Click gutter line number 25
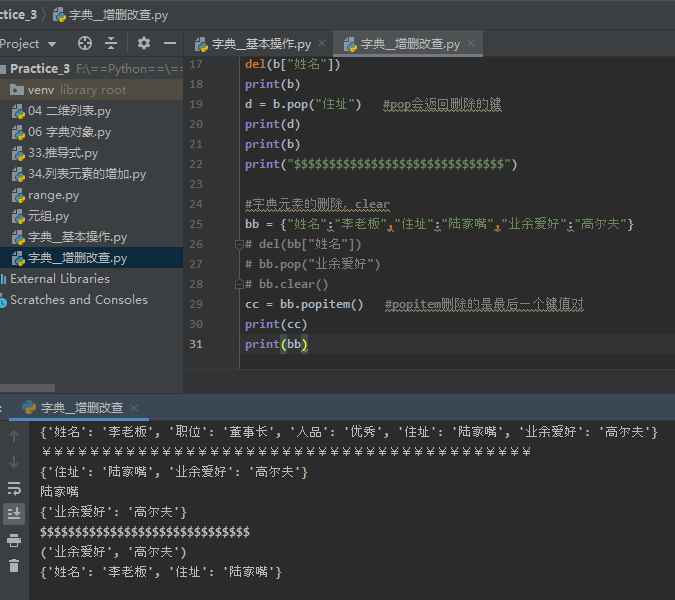Screen dimensions: 675x600 pos(196,224)
